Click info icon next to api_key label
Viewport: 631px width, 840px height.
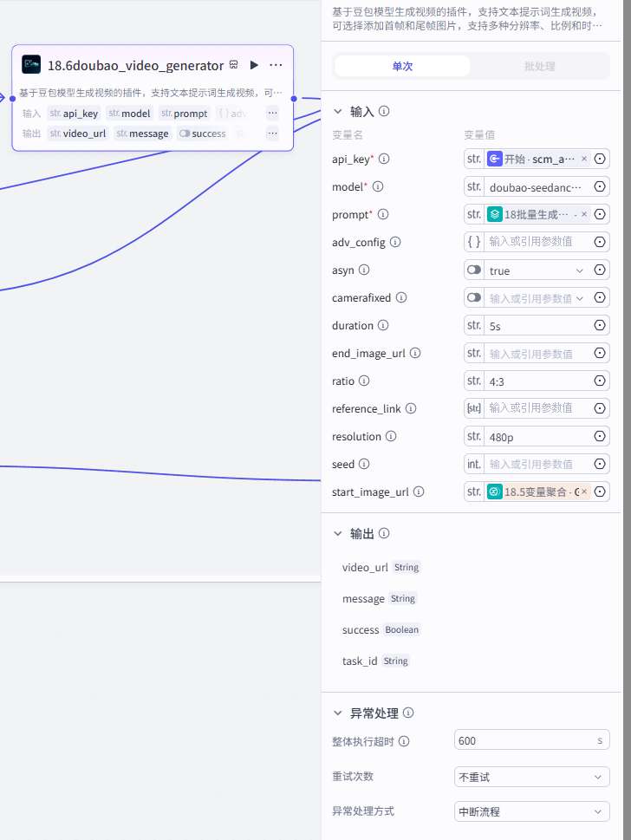pos(384,160)
